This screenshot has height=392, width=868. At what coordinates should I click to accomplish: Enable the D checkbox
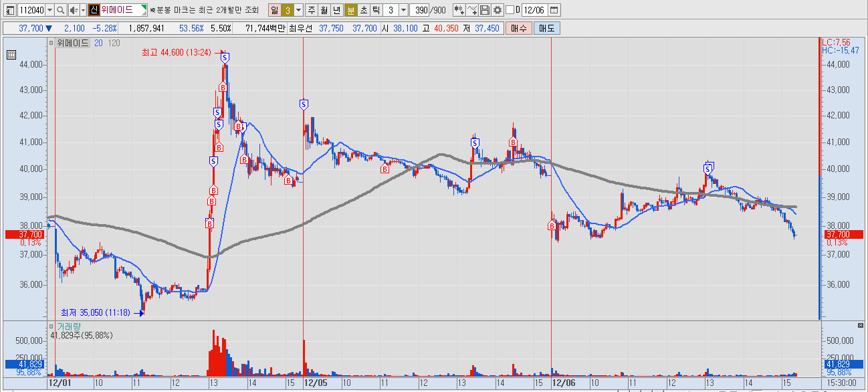[x=510, y=10]
